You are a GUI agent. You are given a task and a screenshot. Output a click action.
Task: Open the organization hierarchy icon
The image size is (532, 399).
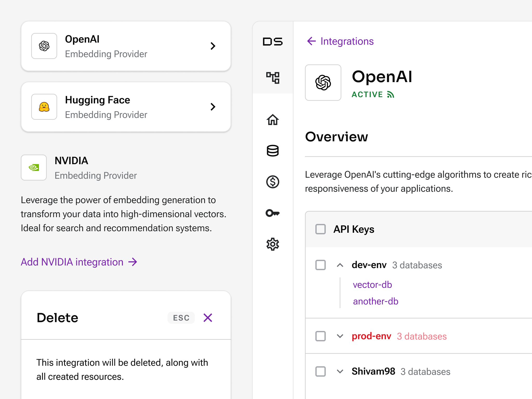click(272, 78)
